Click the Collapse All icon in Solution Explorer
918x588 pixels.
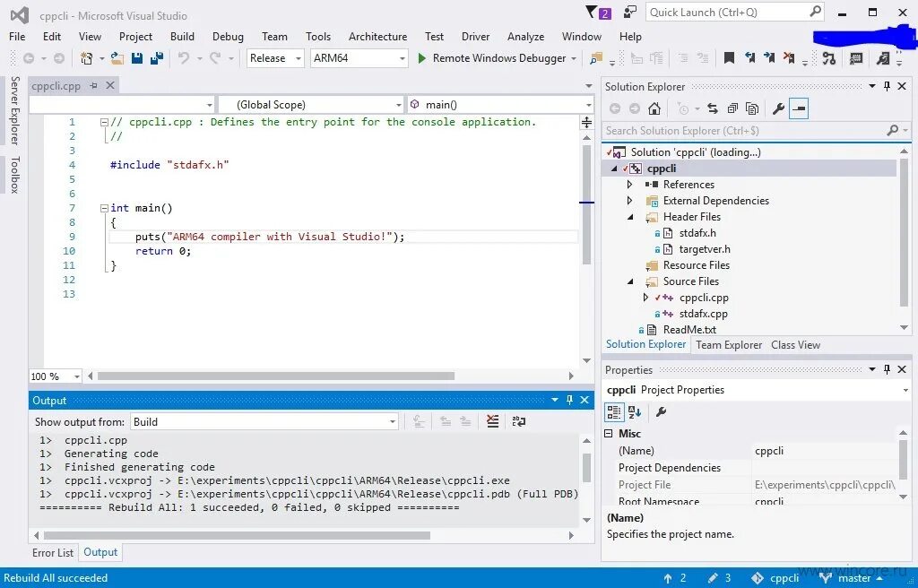(732, 108)
